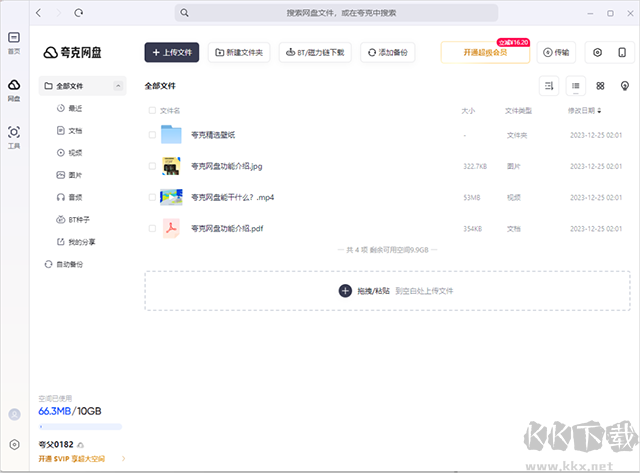Click the 拖拽/粘贴 upload drop zone
Image resolution: width=640 pixels, height=473 pixels.
(x=387, y=291)
